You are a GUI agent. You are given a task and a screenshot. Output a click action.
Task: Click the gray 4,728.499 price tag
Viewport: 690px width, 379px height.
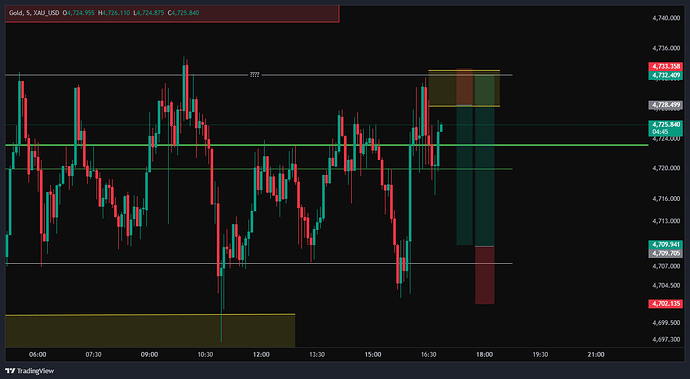coord(665,105)
